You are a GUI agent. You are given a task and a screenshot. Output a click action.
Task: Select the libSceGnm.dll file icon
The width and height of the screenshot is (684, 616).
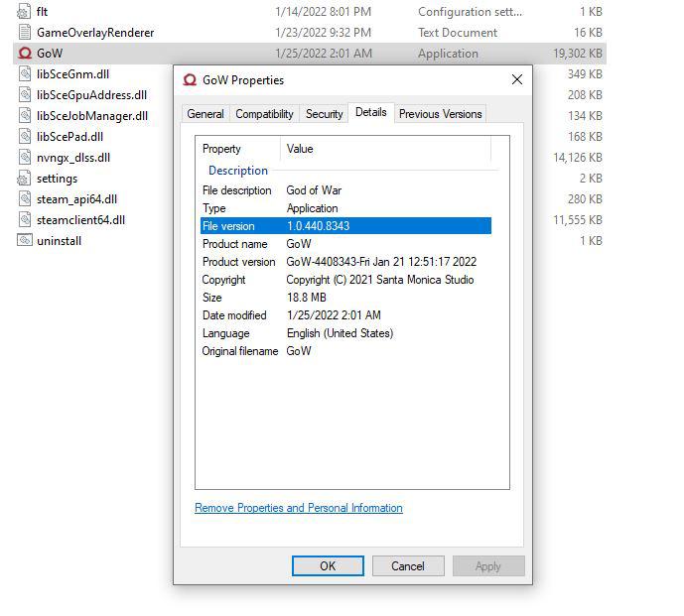point(25,74)
